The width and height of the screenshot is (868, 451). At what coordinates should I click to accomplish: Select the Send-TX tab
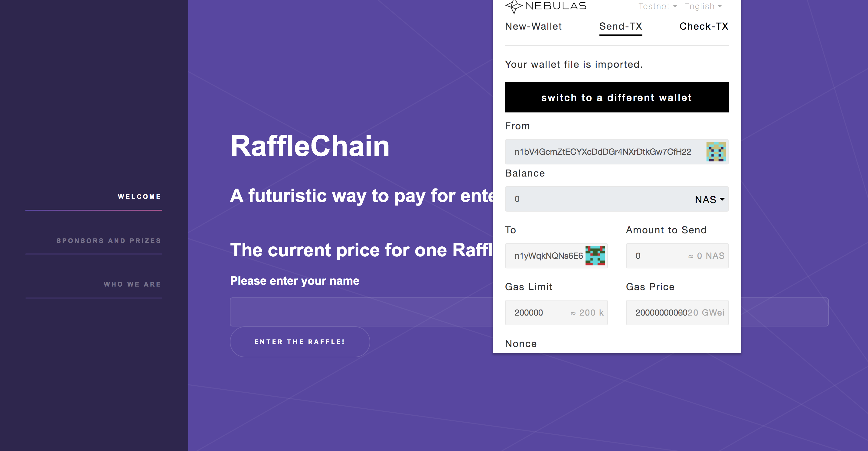620,26
